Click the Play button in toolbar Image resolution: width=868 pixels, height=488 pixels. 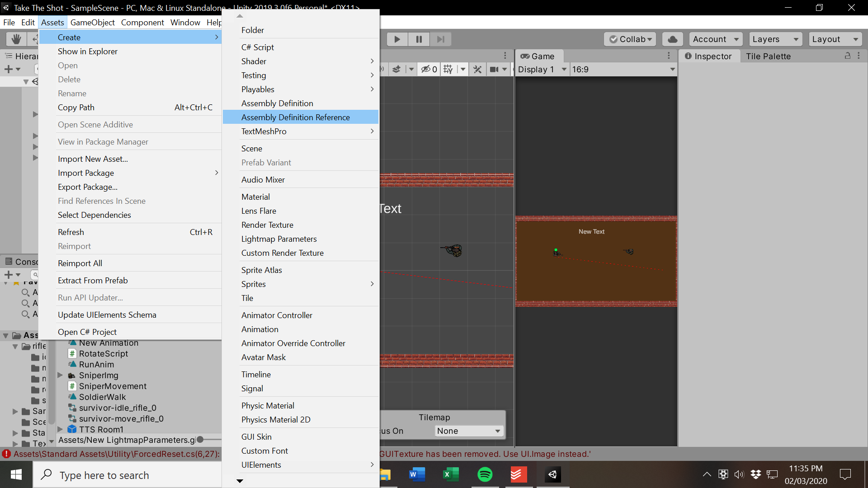tap(396, 39)
